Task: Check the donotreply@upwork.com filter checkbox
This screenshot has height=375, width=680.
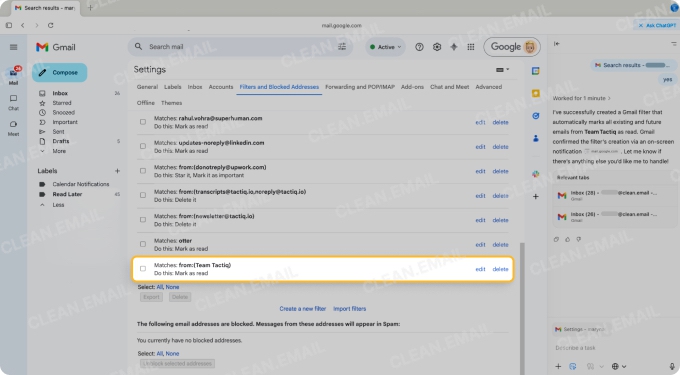Action: point(143,171)
